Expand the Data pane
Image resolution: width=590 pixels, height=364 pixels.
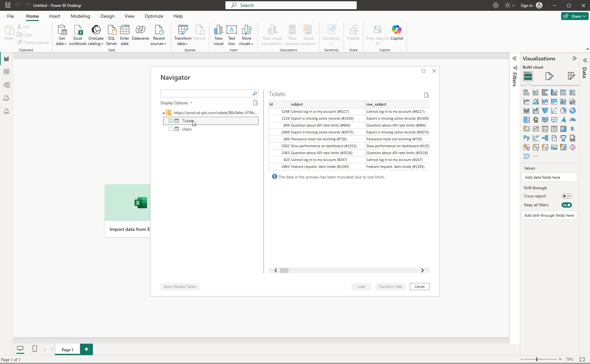coord(585,60)
